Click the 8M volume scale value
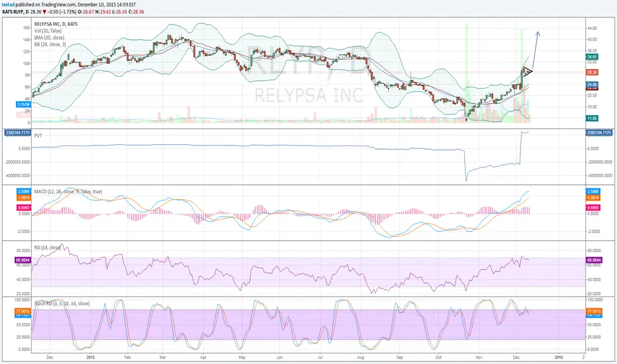 pos(27,75)
